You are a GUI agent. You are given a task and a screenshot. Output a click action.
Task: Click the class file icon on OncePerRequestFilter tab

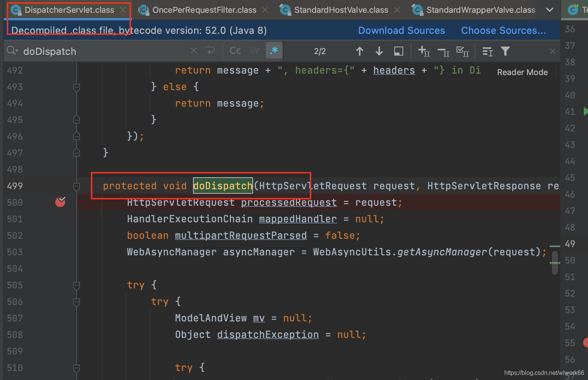pos(144,10)
